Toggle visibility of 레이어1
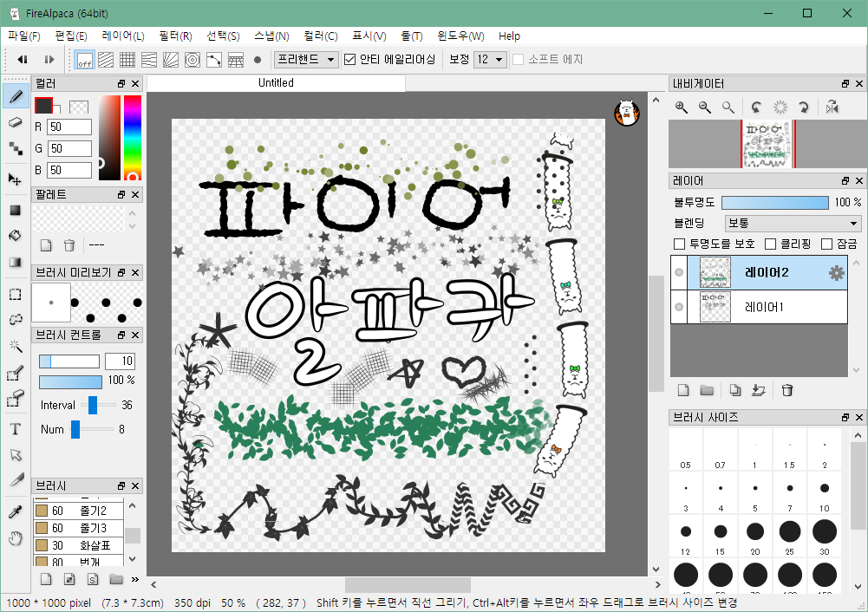The image size is (868, 612). click(x=679, y=307)
